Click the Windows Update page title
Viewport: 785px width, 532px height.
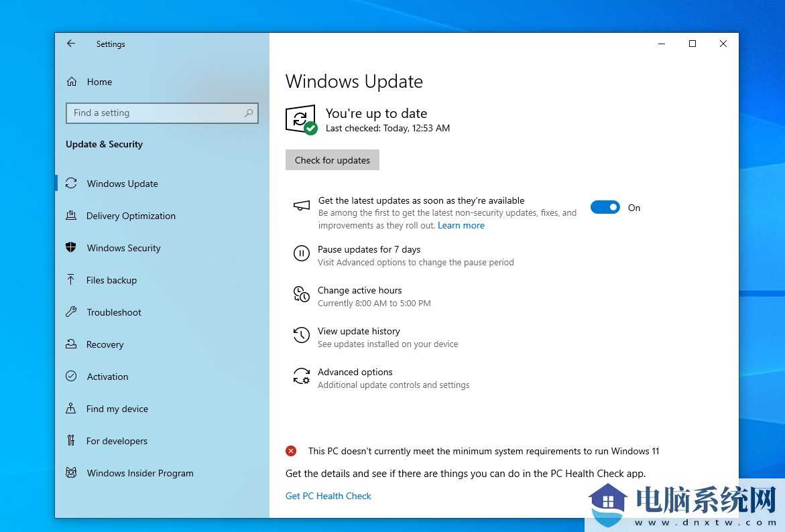tap(354, 81)
